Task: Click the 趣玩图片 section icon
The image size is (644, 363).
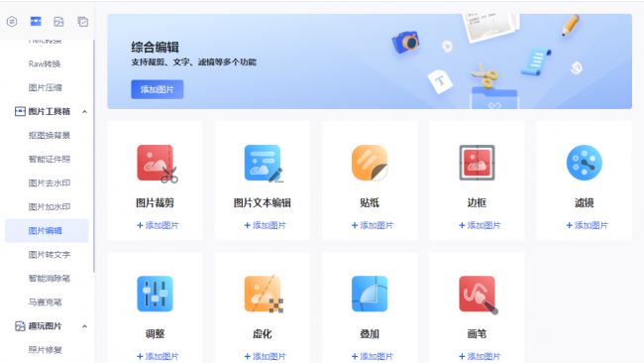Action: (20, 326)
